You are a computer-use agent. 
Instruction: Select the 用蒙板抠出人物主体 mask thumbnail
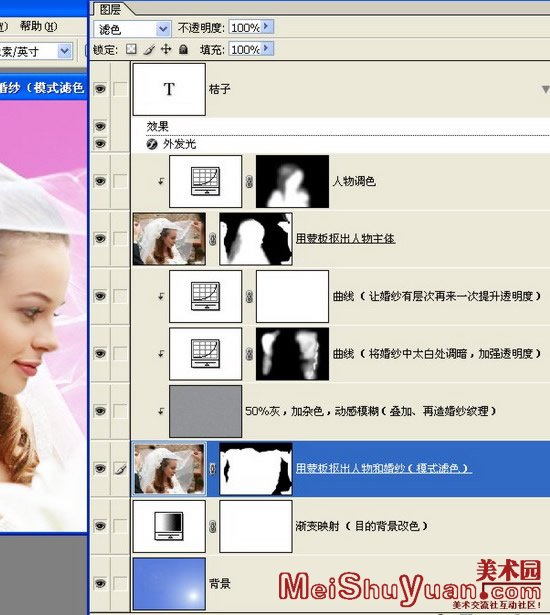point(256,238)
